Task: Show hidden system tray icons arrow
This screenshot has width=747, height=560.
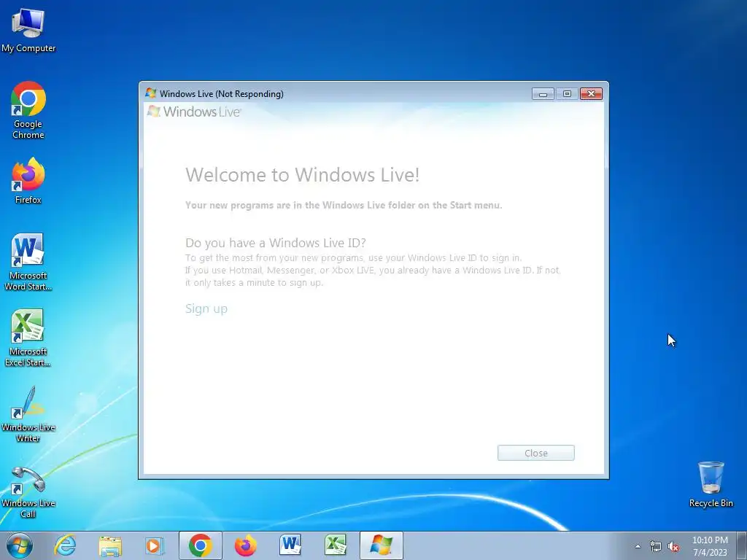Action: pos(638,546)
